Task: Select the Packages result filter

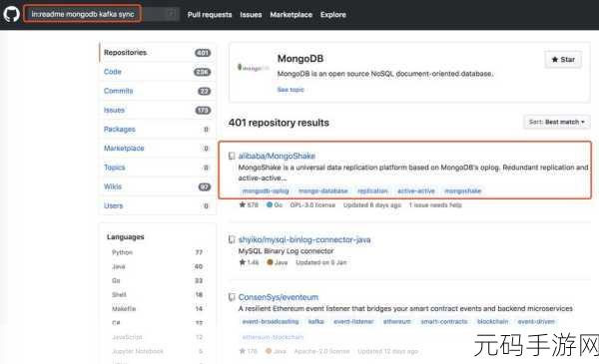Action: 157,129
